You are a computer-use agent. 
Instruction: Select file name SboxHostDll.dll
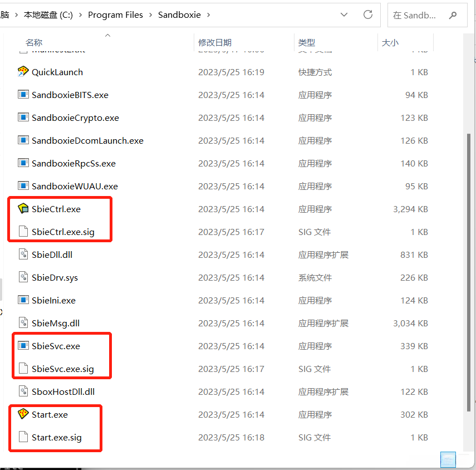(x=63, y=391)
